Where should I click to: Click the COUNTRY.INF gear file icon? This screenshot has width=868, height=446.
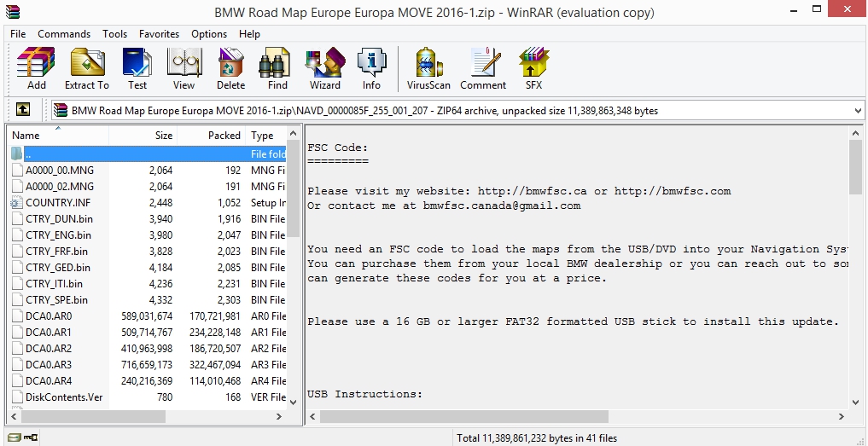click(x=16, y=202)
